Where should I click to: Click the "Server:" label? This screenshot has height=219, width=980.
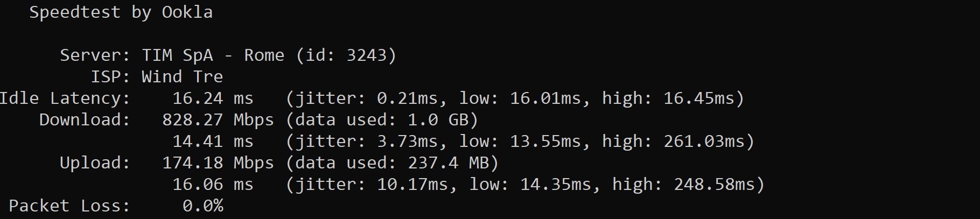(x=95, y=55)
